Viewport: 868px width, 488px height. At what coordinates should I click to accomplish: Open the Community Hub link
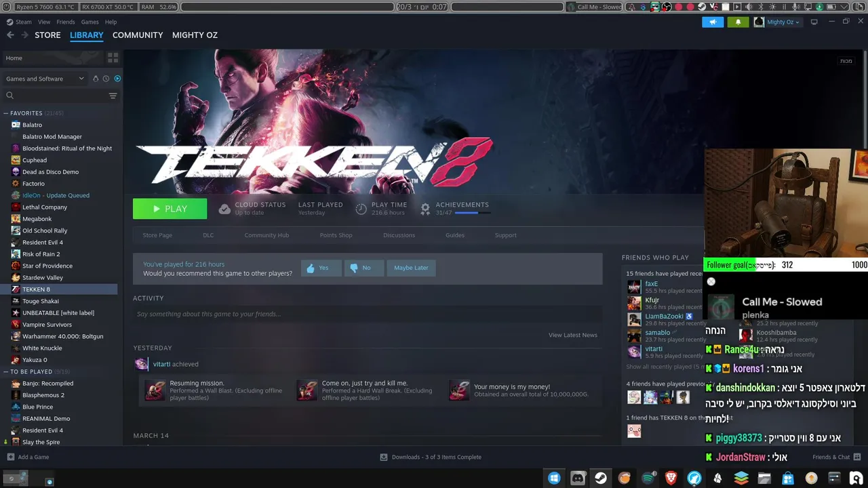point(267,235)
